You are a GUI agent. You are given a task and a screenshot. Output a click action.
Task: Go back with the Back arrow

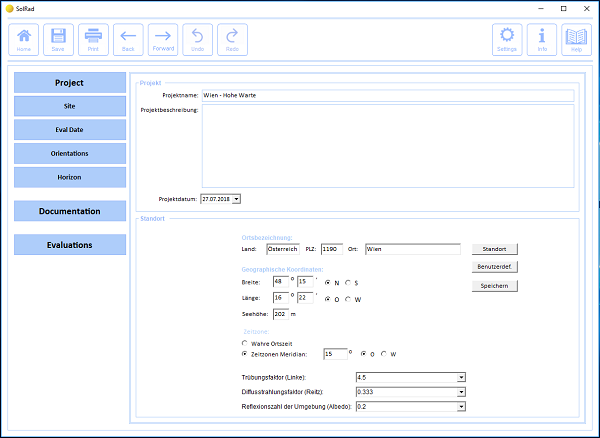pyautogui.click(x=128, y=39)
